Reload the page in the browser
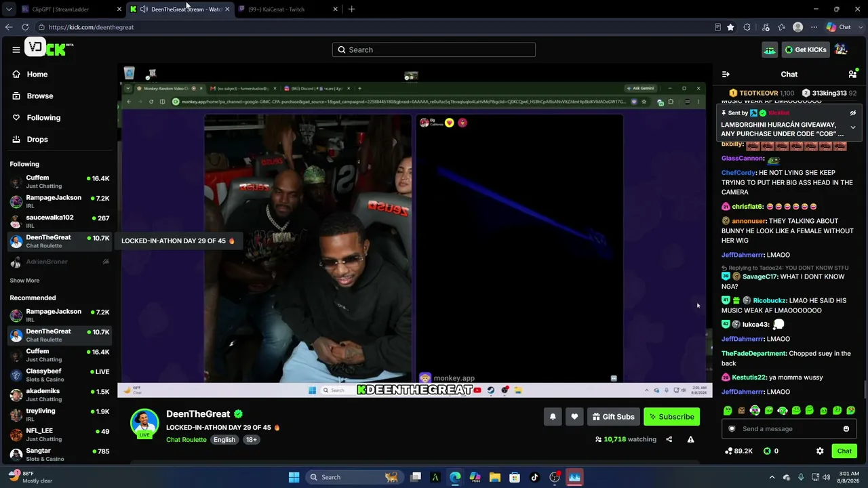868x488 pixels. tap(25, 27)
